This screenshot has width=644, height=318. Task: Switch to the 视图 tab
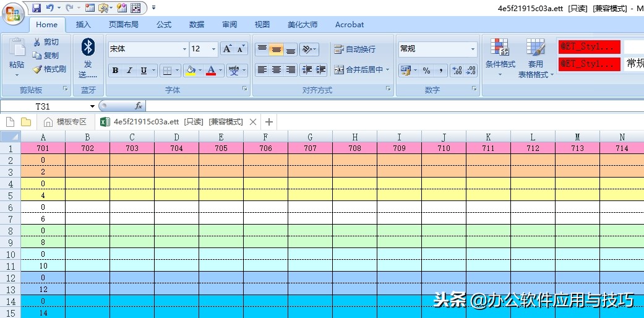click(x=262, y=25)
